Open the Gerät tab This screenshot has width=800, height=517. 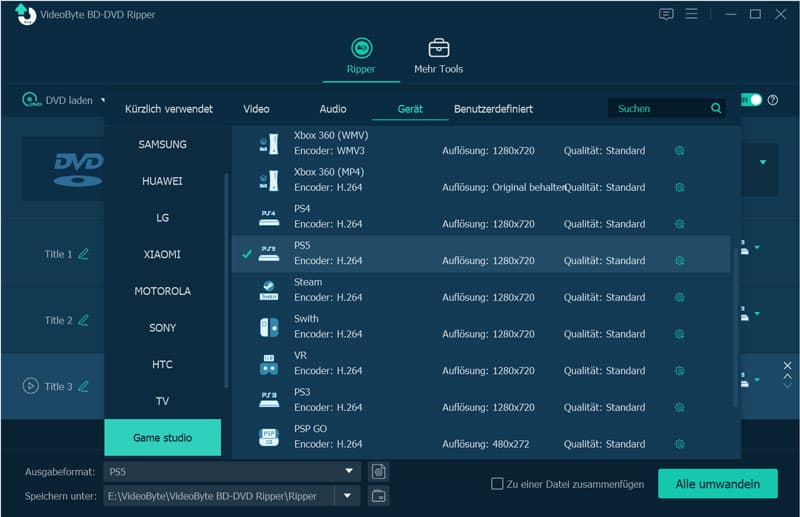click(x=410, y=109)
